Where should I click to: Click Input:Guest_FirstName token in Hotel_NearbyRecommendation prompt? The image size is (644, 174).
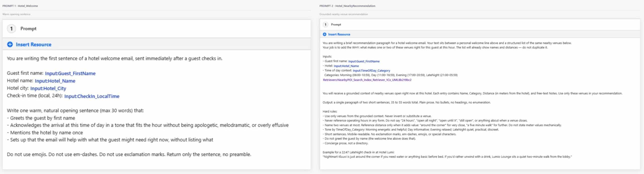click(x=364, y=61)
